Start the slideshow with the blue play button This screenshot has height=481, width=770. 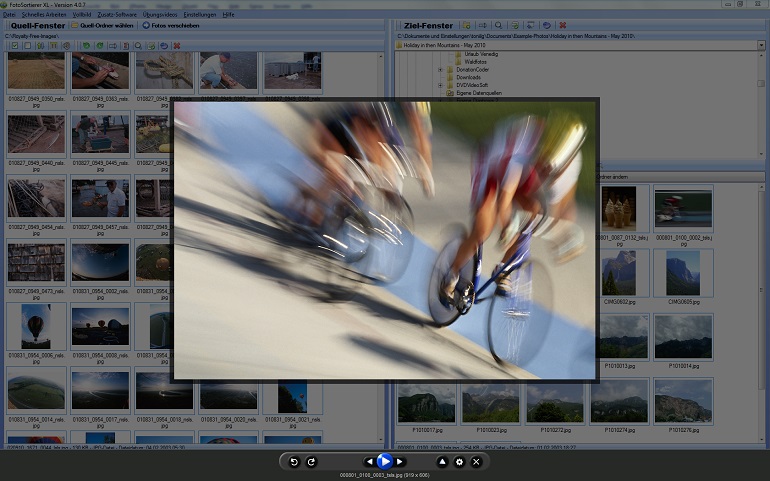[385, 461]
